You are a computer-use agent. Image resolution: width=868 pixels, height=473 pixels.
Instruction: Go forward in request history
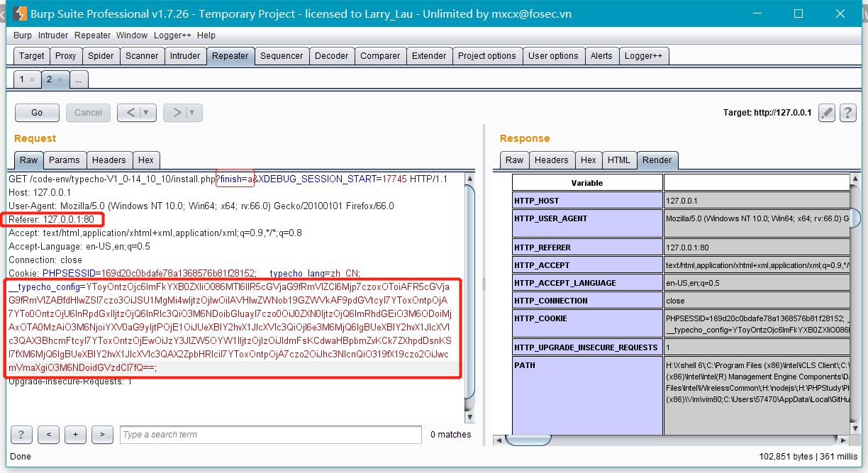(177, 112)
